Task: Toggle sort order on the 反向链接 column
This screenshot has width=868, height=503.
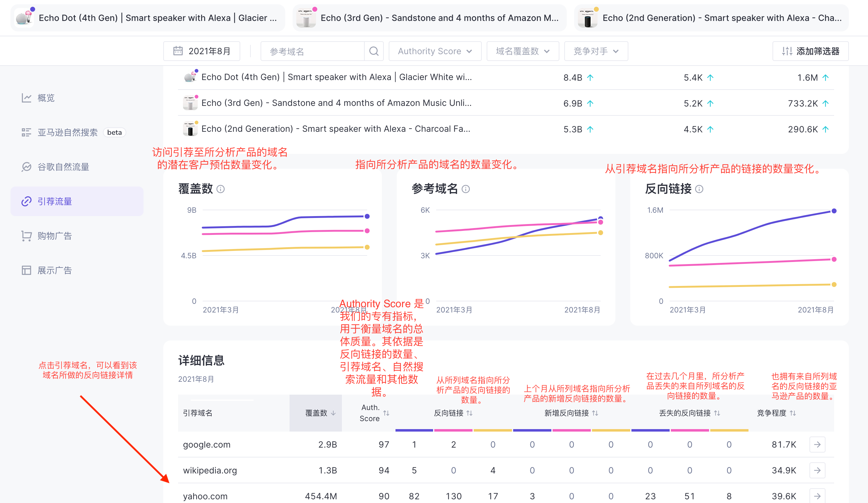Action: 469,413
